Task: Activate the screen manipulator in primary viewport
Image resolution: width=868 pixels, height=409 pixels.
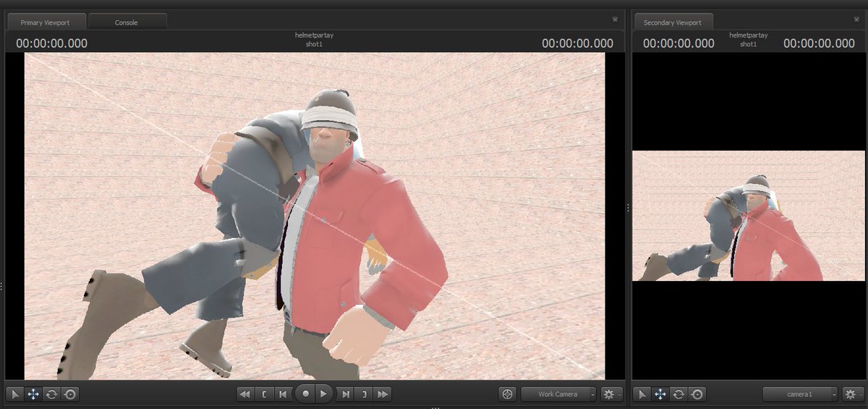Action: tap(70, 395)
